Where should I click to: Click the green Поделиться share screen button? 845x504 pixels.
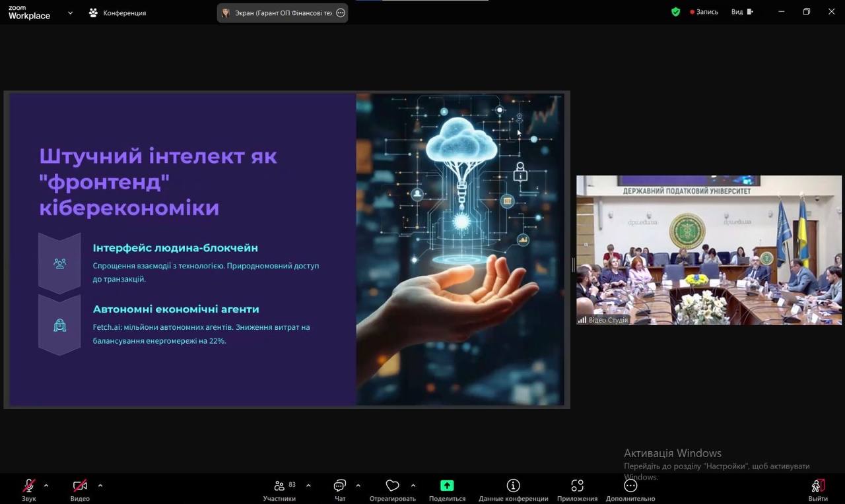(447, 486)
